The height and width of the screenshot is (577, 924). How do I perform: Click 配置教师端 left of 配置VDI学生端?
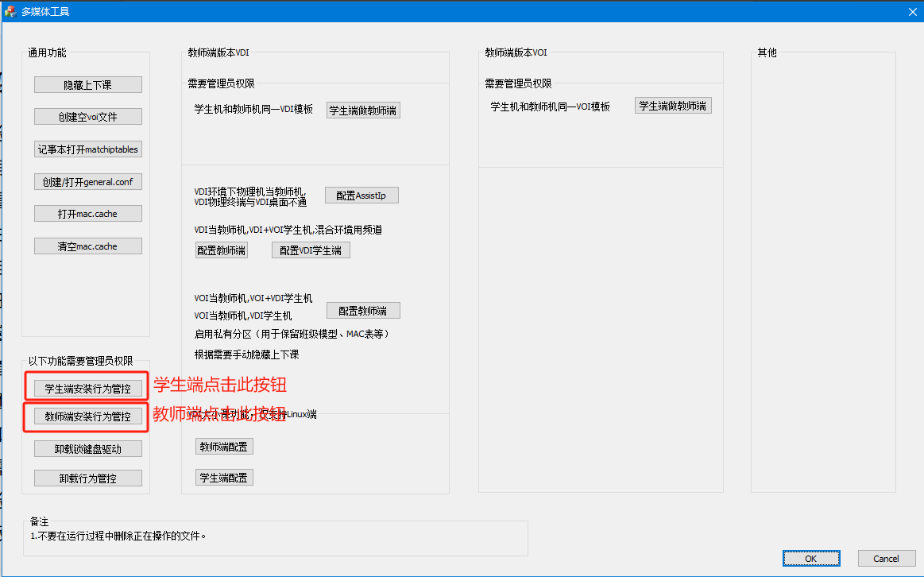click(x=221, y=250)
